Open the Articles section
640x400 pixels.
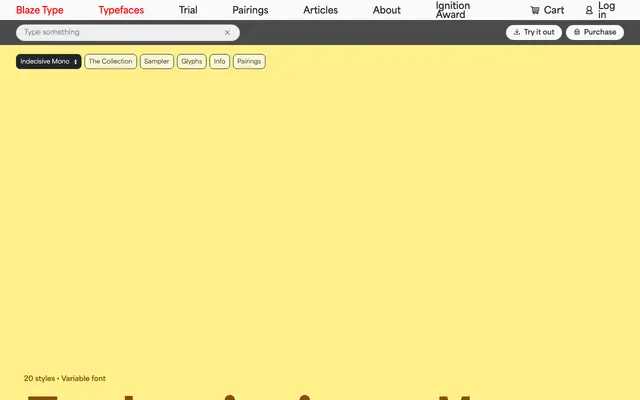pos(320,10)
